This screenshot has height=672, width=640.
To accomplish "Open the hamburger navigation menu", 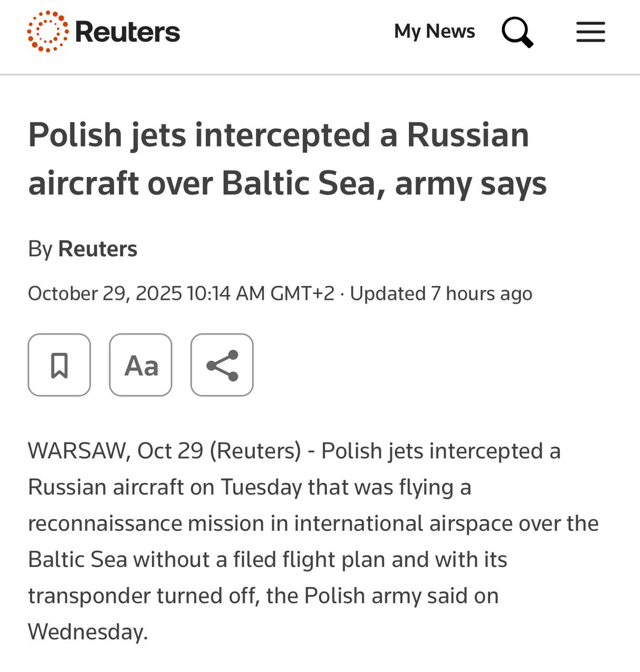I will point(591,32).
